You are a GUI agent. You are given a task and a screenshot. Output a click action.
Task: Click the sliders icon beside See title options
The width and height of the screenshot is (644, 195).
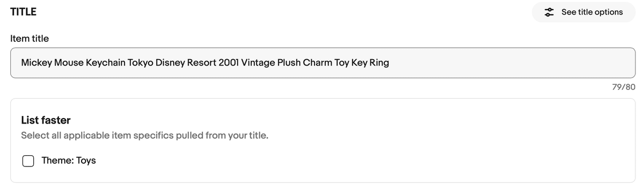548,12
